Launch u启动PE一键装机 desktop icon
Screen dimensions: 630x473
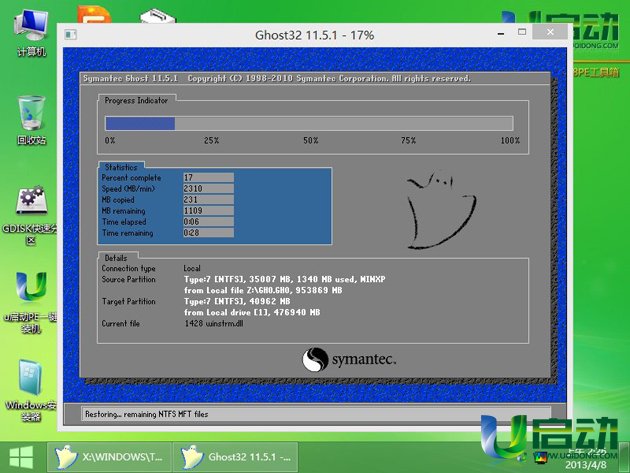pos(31,302)
